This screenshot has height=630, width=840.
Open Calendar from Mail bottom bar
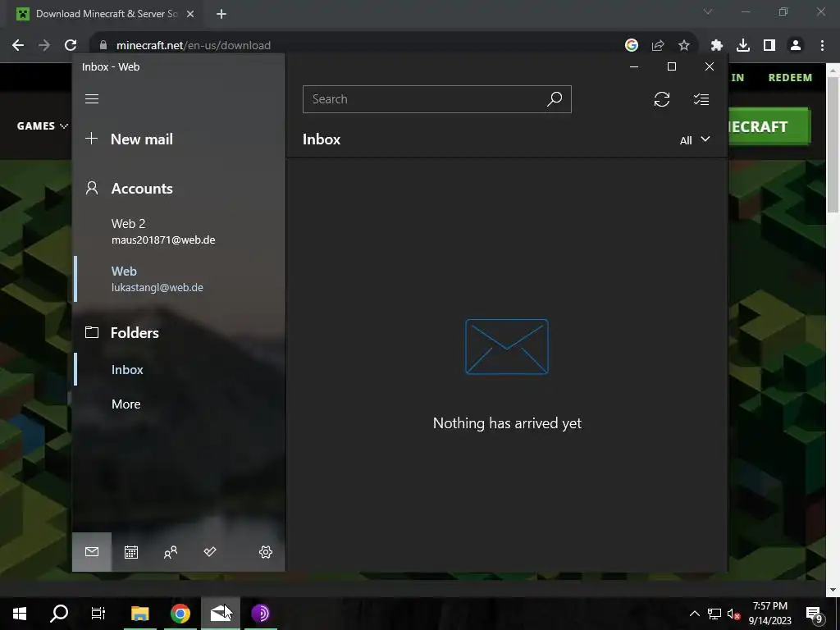[131, 552]
